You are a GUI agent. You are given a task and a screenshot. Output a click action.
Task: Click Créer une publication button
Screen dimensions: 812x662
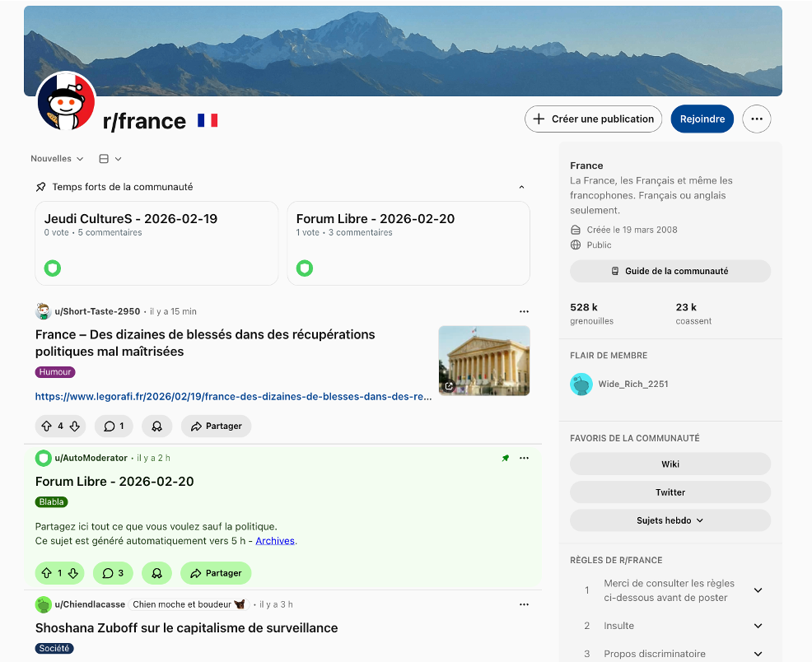593,119
